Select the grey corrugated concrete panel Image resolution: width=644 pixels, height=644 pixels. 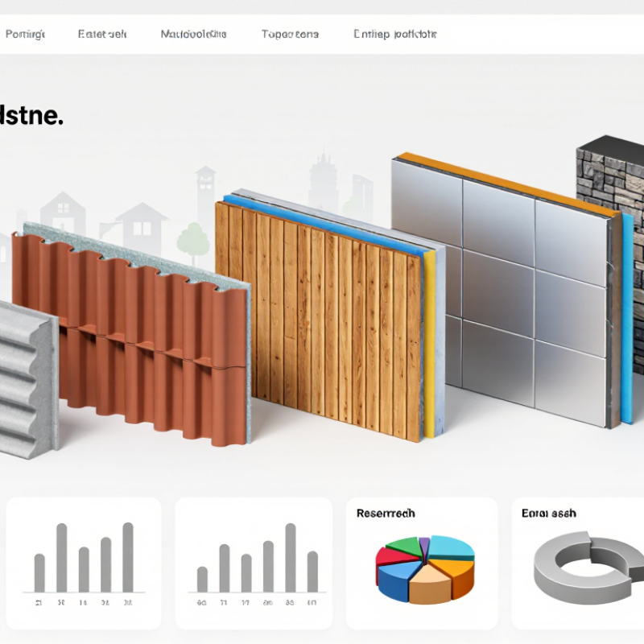pyautogui.click(x=27, y=380)
